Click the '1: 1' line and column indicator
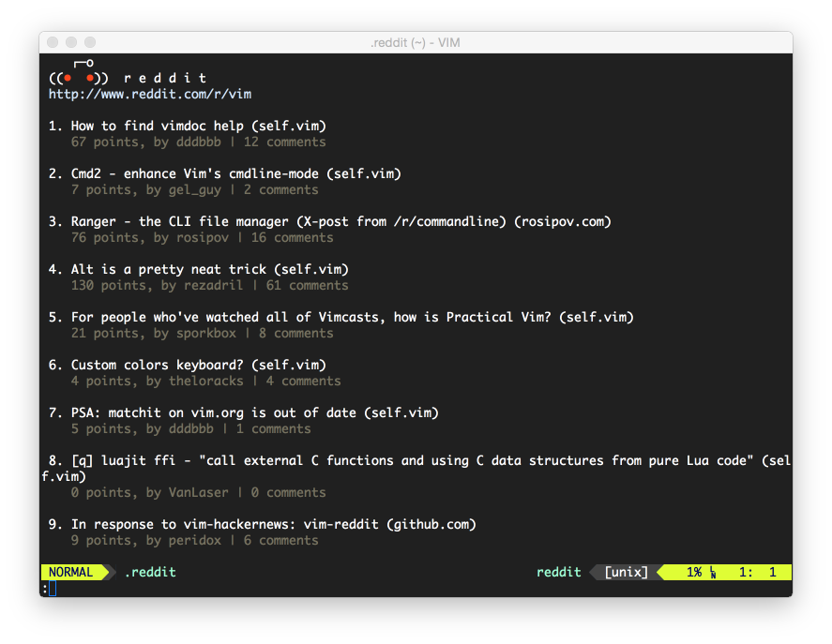Screen dimensions: 832x644 pos(758,572)
